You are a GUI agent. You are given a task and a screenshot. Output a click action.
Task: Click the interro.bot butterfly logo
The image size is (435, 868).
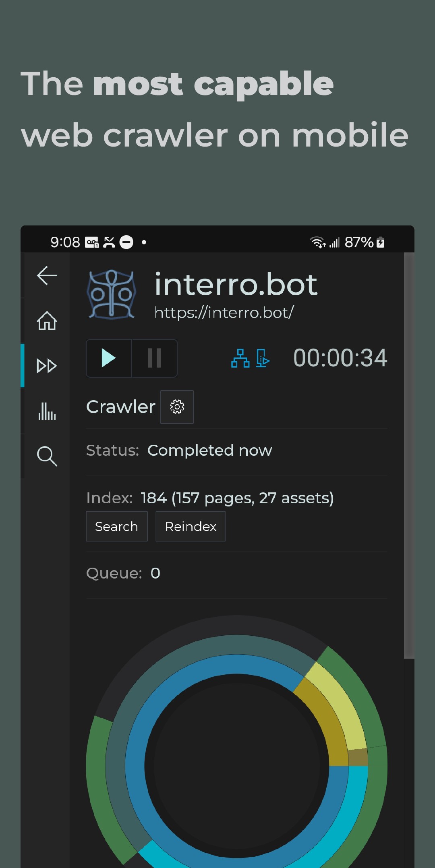(x=112, y=294)
